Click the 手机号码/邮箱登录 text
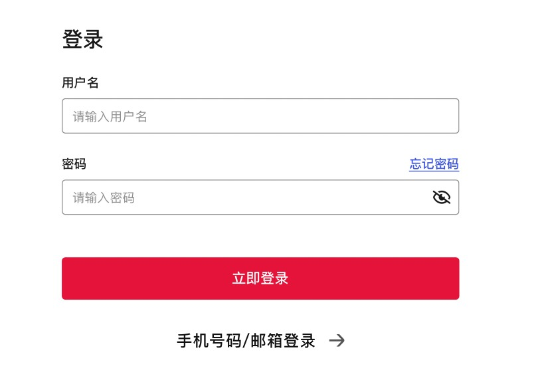534x392 pixels. click(x=246, y=341)
